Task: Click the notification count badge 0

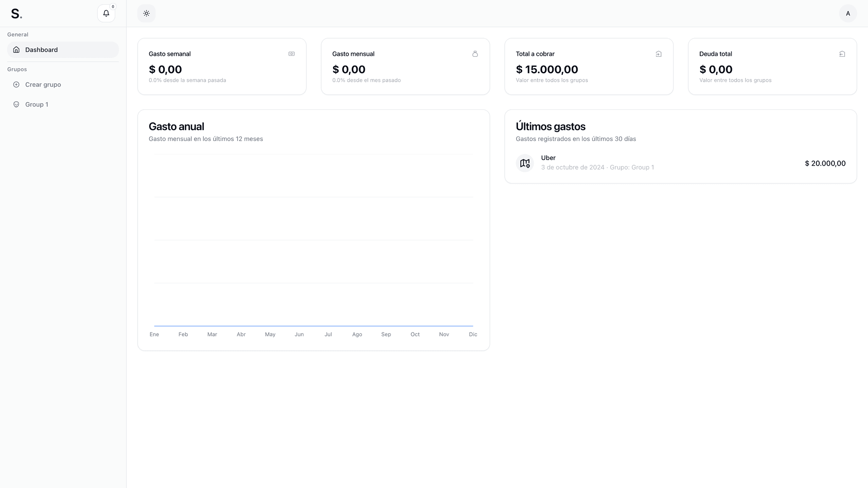Action: [113, 6]
